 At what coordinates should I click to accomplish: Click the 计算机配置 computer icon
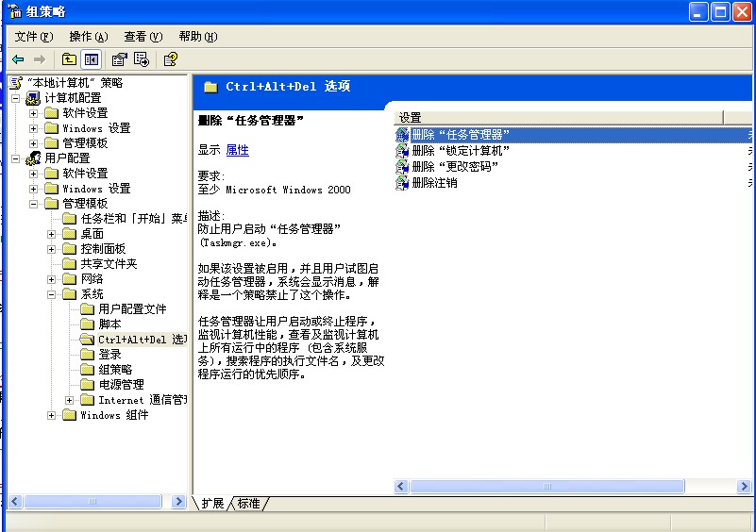[x=33, y=98]
